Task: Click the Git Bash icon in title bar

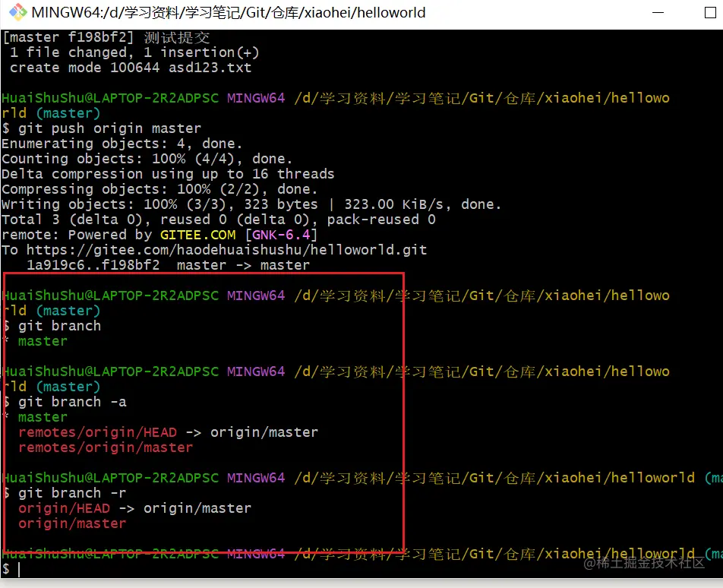Action: point(17,12)
